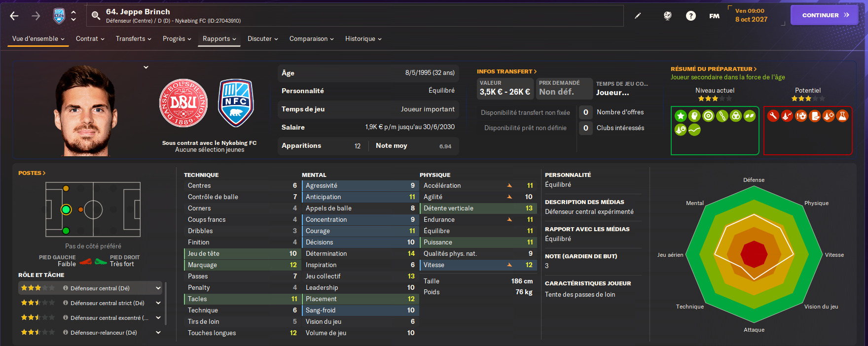This screenshot has width=868, height=346.
Task: Click the Nykobing FC club badge
Action: [x=236, y=103]
